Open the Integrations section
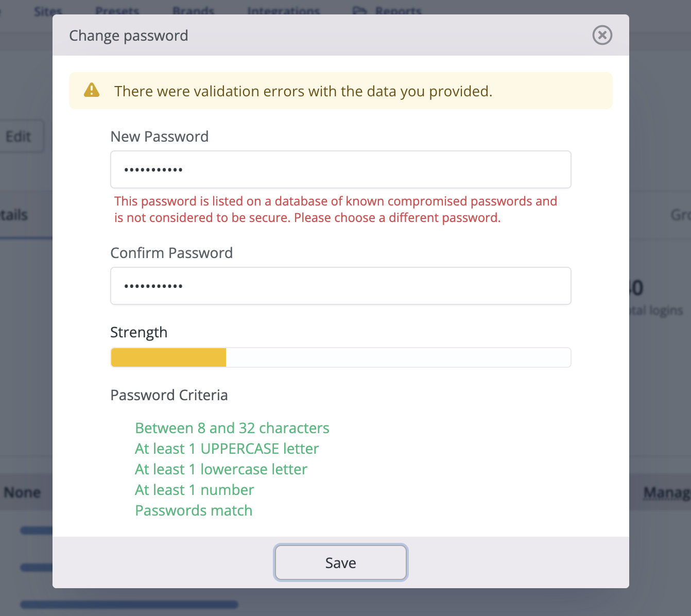Image resolution: width=691 pixels, height=616 pixels. [283, 9]
